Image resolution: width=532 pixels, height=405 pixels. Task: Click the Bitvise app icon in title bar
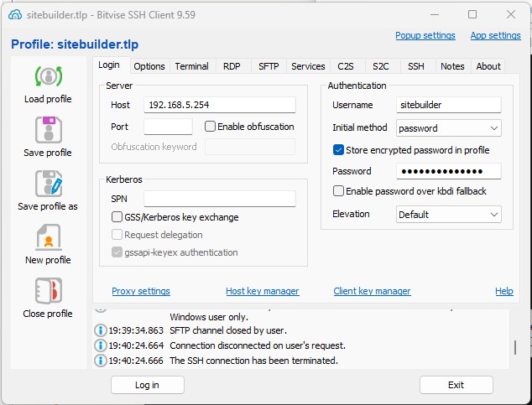15,15
